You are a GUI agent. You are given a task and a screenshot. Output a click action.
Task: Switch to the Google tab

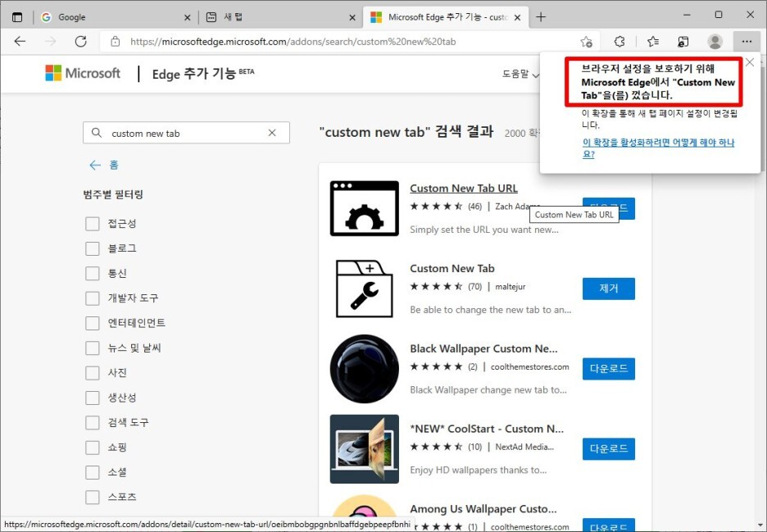click(114, 17)
